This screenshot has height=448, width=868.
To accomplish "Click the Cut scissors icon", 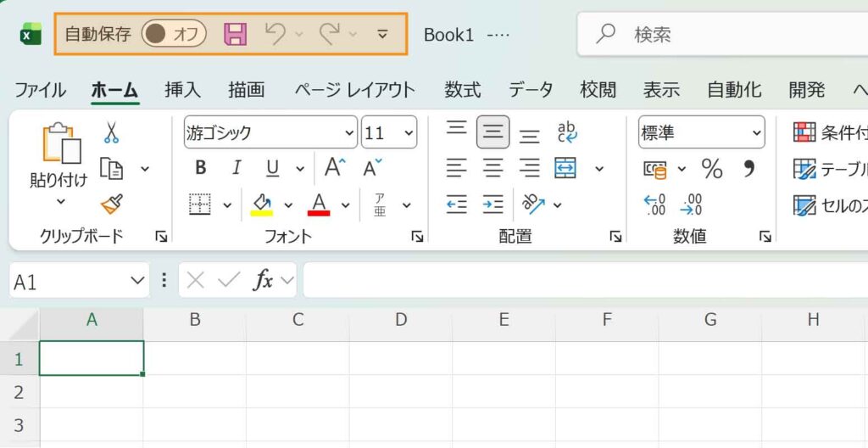I will pyautogui.click(x=111, y=133).
